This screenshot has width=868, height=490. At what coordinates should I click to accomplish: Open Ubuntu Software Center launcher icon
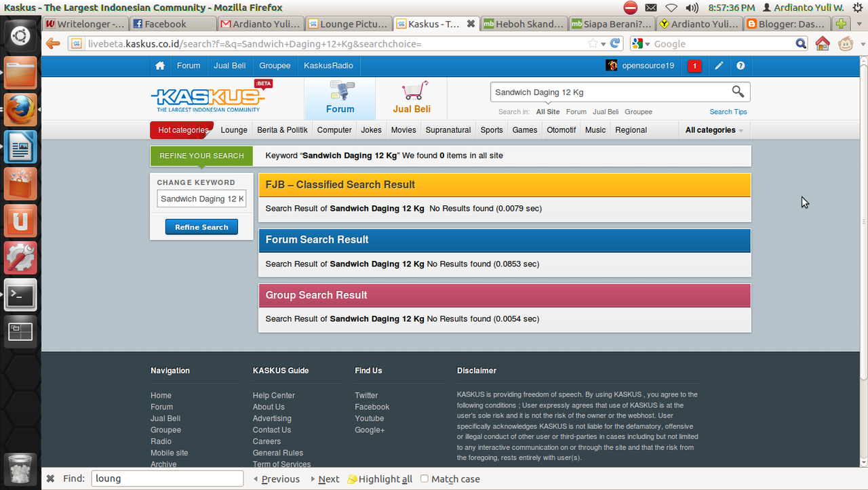20,184
